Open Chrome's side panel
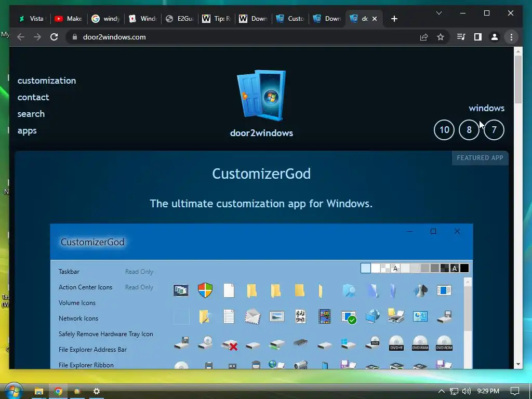 (x=478, y=37)
